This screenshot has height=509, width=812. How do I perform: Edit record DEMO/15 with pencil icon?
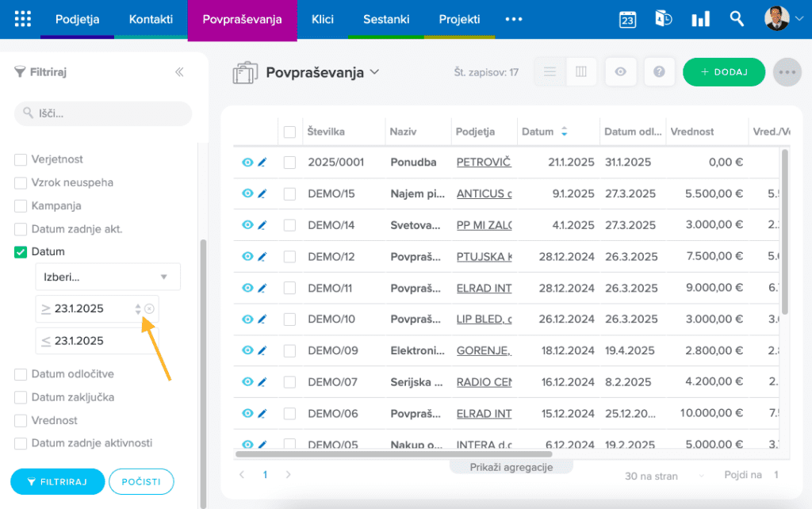tap(262, 193)
